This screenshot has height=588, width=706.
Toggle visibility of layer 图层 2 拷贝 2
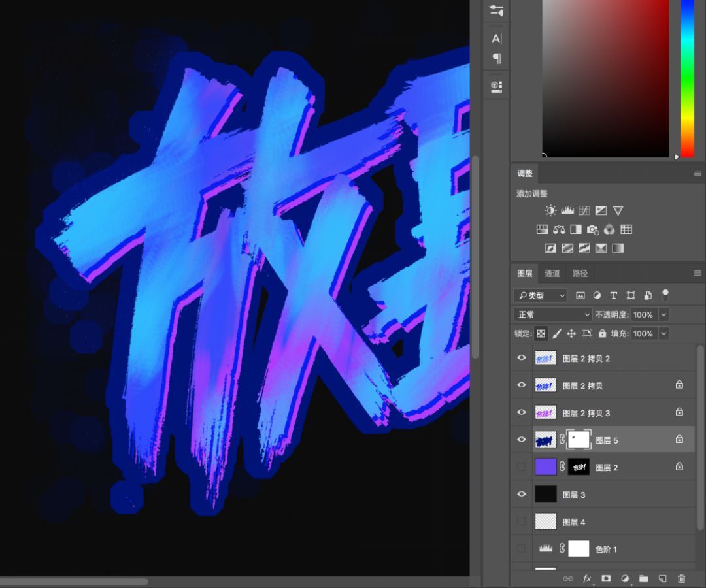tap(521, 358)
